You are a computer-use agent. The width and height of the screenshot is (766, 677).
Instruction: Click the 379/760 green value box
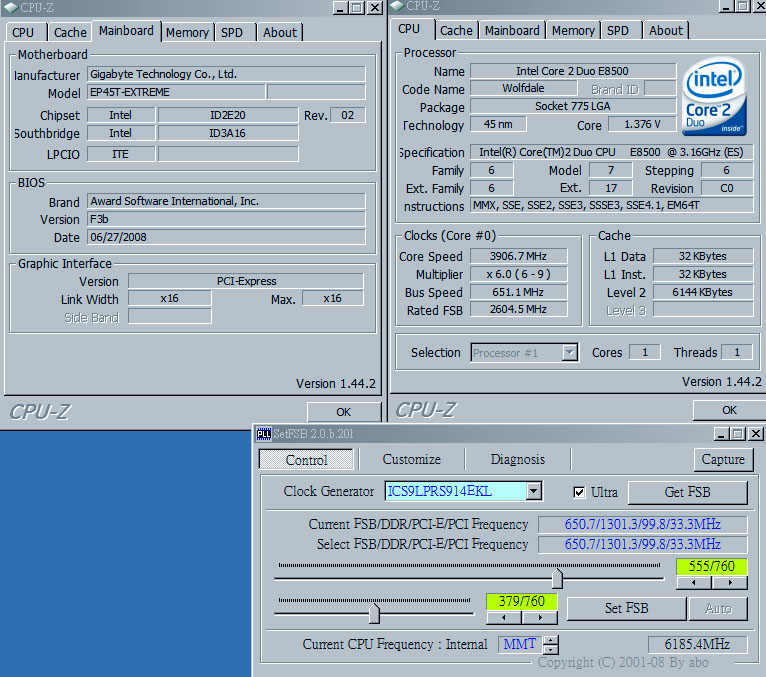(x=522, y=601)
